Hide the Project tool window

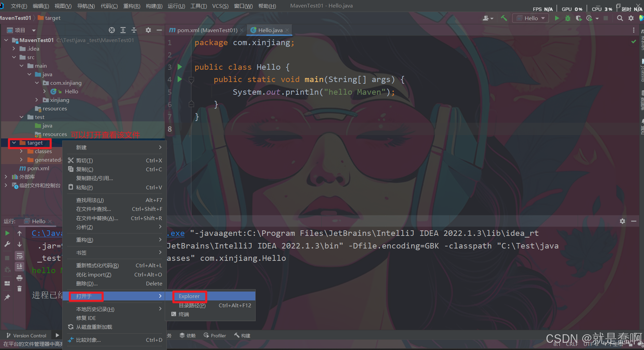[159, 30]
